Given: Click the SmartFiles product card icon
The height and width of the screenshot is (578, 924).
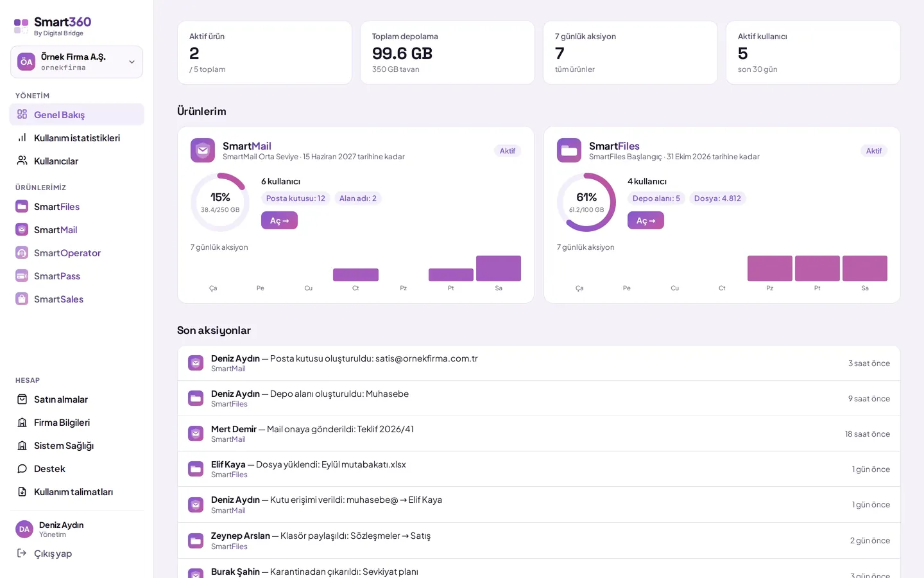Looking at the screenshot, I should tap(569, 150).
